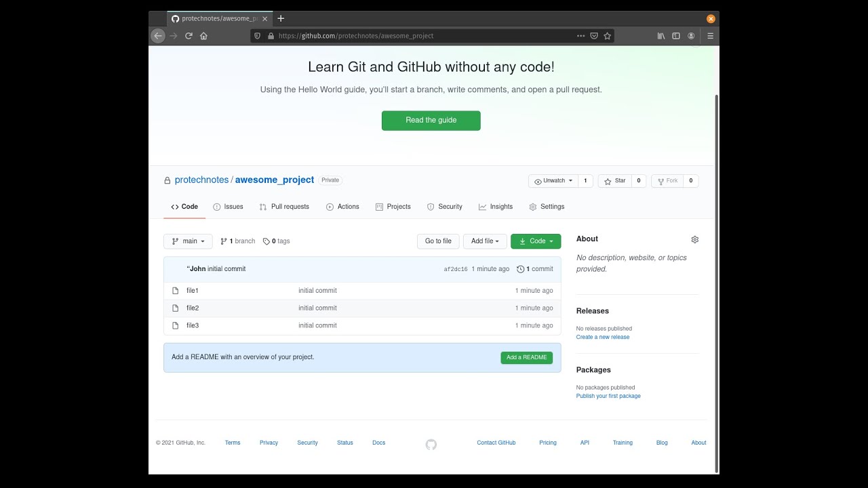The image size is (868, 488).
Task: Open the Create a new release link
Action: tap(603, 337)
